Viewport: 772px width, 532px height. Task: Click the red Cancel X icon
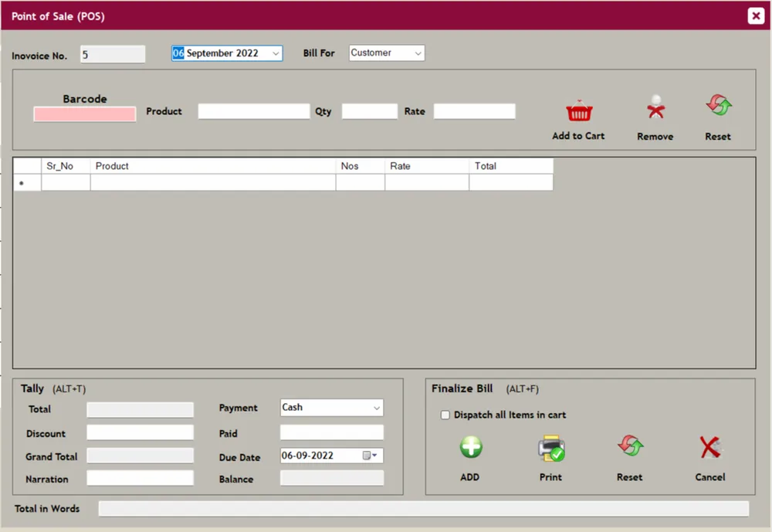(710, 447)
